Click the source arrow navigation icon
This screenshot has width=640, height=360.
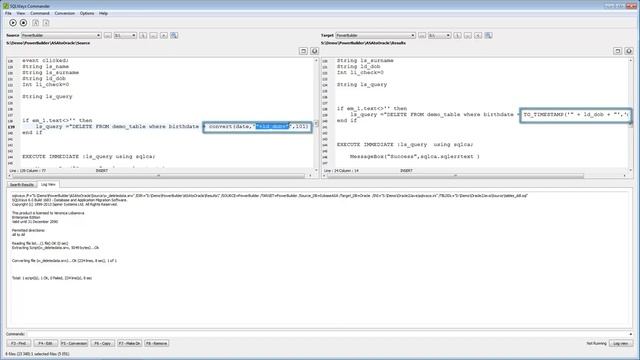[x=164, y=36]
